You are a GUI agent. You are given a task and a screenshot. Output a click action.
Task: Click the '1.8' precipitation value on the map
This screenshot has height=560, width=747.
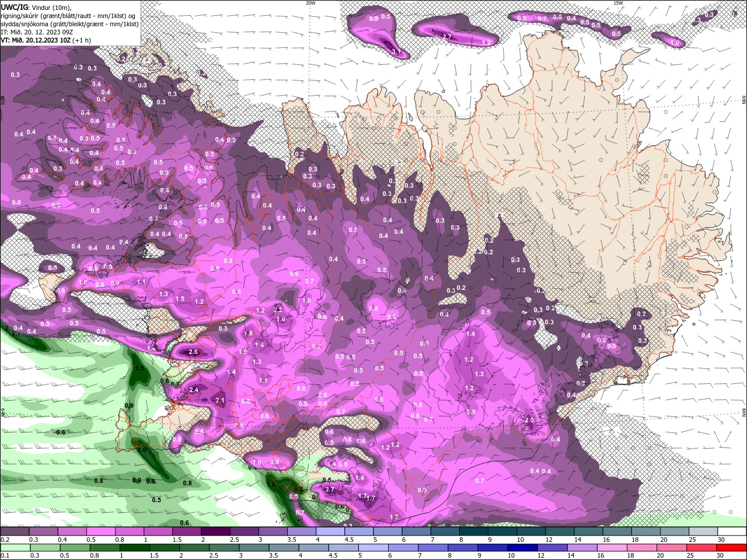[248, 334]
